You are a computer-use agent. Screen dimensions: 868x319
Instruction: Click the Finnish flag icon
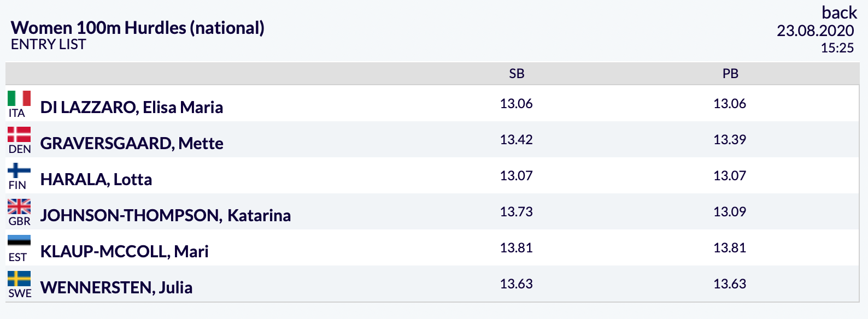(x=19, y=170)
